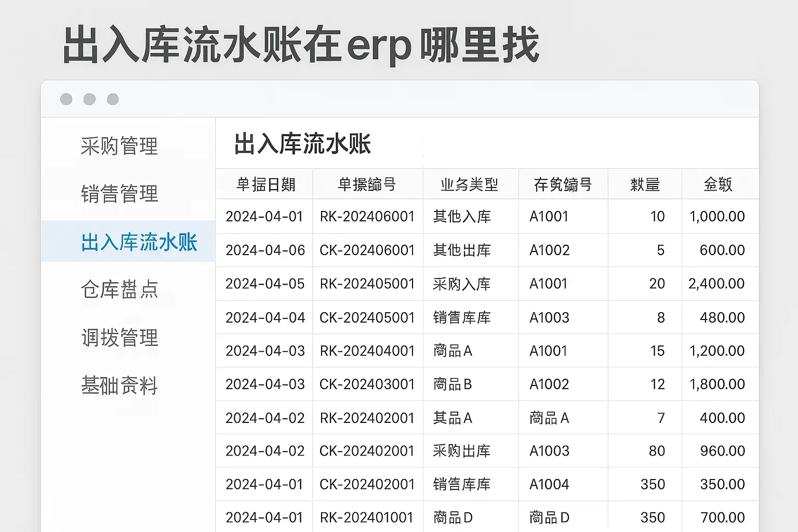The image size is (798, 532).
Task: Click quantity 20 in the RK-202405001 row
Action: 657,284
